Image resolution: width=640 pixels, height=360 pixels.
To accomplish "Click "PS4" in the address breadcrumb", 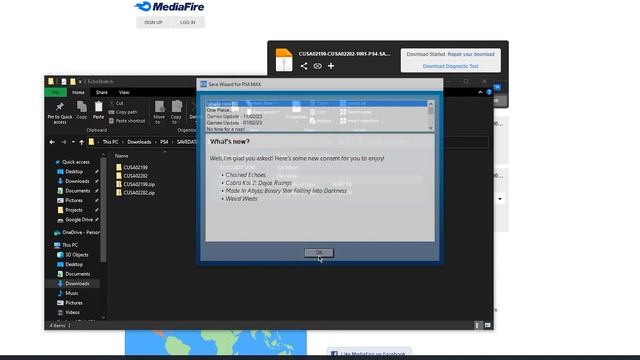I will click(x=164, y=142).
